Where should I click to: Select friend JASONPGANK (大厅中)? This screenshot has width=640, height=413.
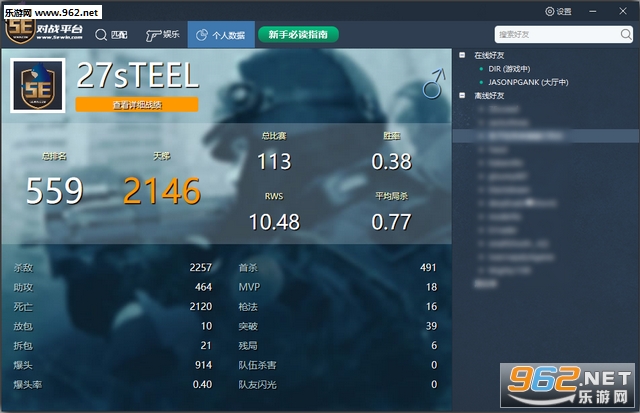pos(528,82)
